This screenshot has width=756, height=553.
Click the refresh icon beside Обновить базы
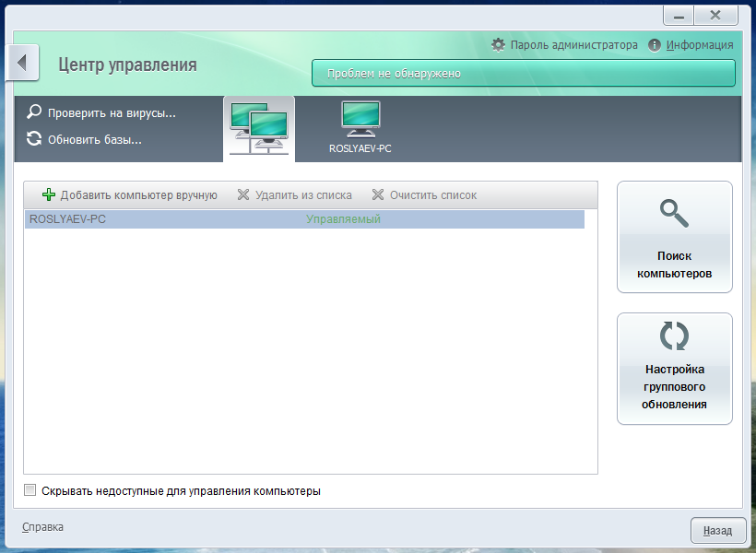[34, 139]
